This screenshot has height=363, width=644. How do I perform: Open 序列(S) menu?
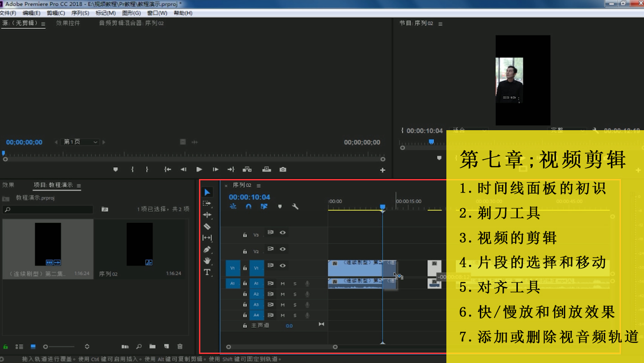point(80,13)
